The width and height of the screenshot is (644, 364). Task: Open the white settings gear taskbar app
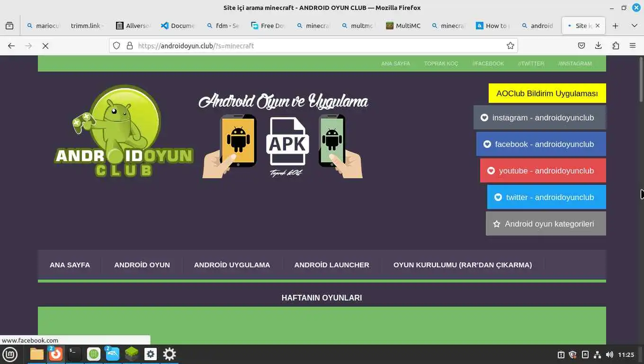pyautogui.click(x=150, y=354)
